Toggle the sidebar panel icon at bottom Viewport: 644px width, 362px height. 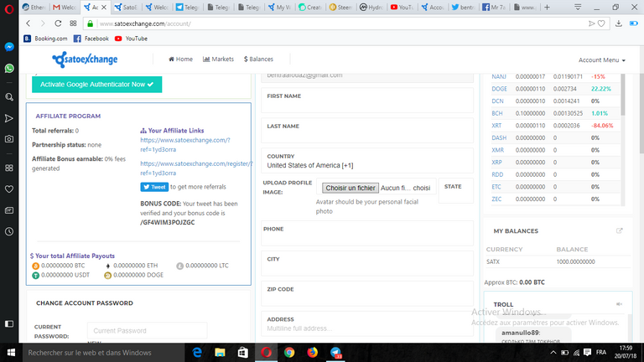click(x=9, y=323)
